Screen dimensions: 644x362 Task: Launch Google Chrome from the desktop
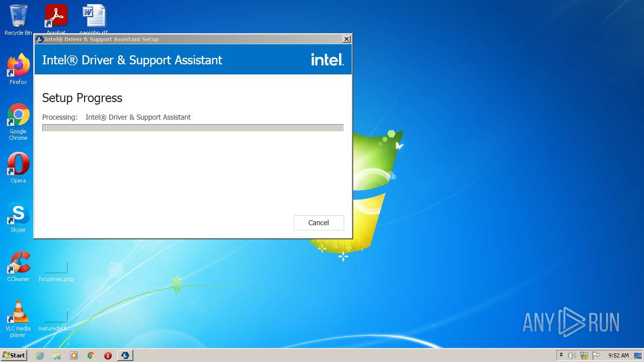coord(18,122)
